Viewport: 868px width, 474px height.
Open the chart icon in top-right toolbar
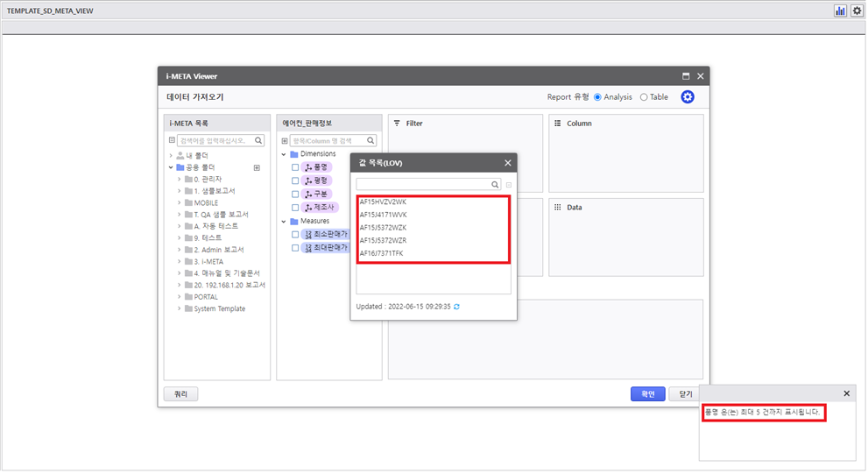coord(840,11)
